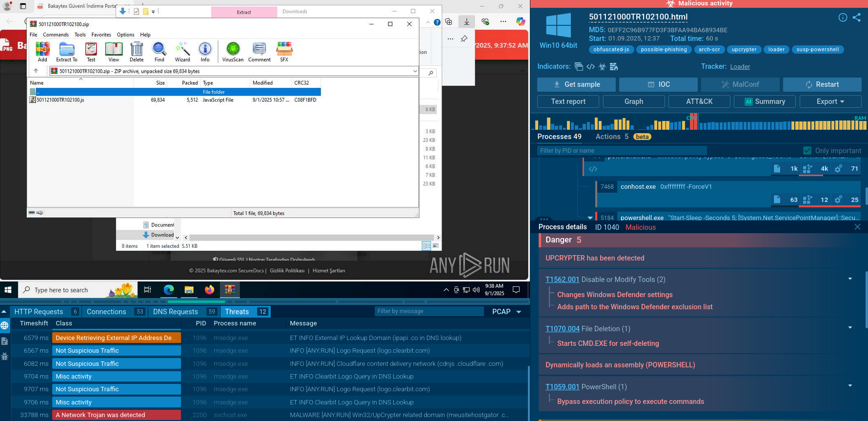Collapse the powershell.exe 5184 process node
Viewport: 868px width, 421px height.
pyautogui.click(x=590, y=218)
